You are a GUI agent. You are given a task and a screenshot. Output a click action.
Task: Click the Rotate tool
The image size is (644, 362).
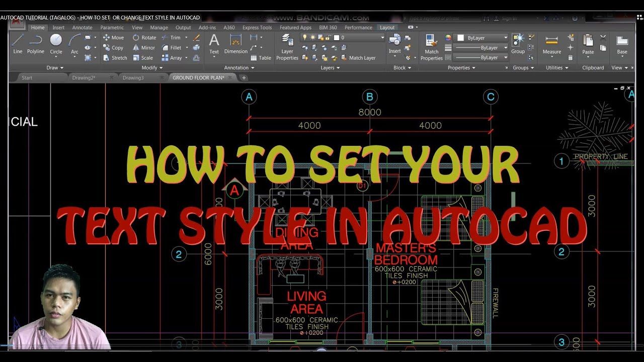[144, 38]
